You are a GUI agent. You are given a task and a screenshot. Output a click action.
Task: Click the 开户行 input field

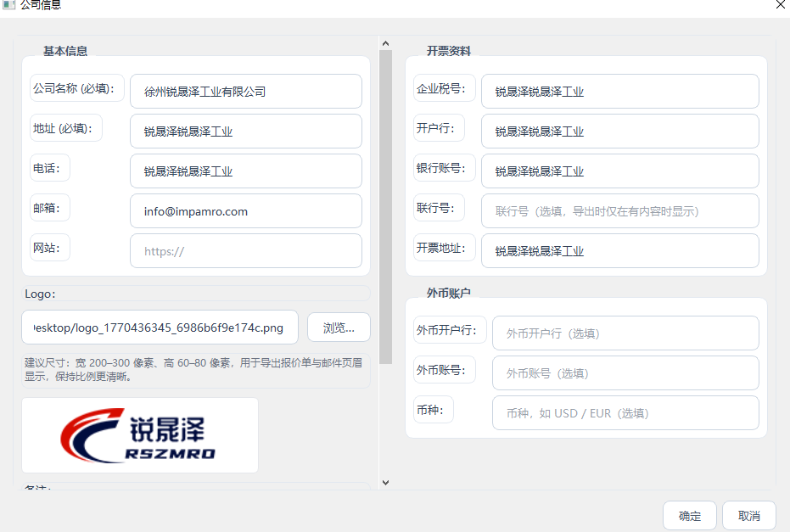click(619, 131)
